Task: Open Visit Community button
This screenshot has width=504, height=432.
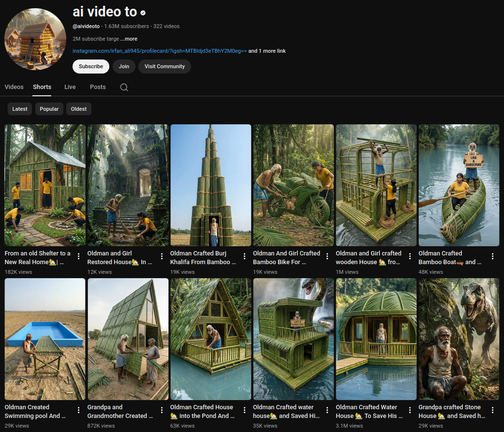Action: click(x=164, y=67)
